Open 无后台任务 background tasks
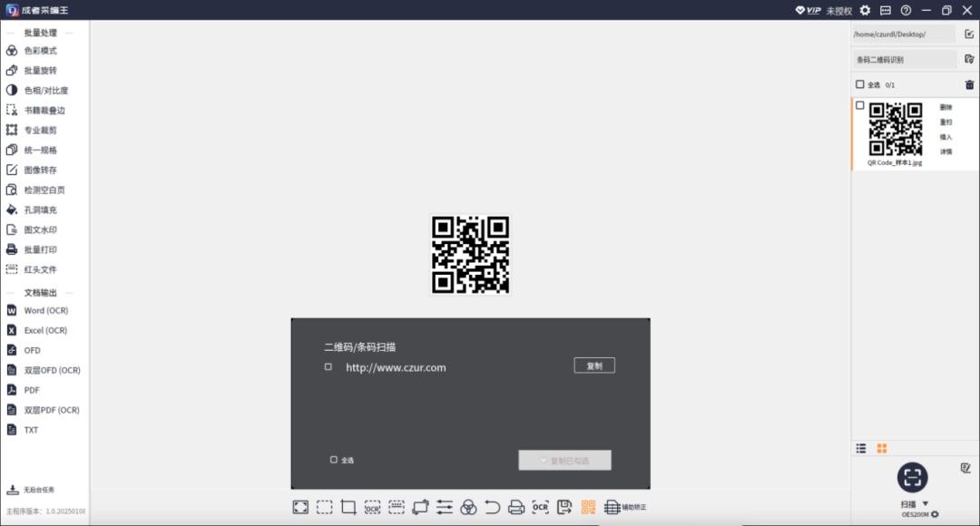Viewport: 980px width, 526px height. pyautogui.click(x=31, y=490)
